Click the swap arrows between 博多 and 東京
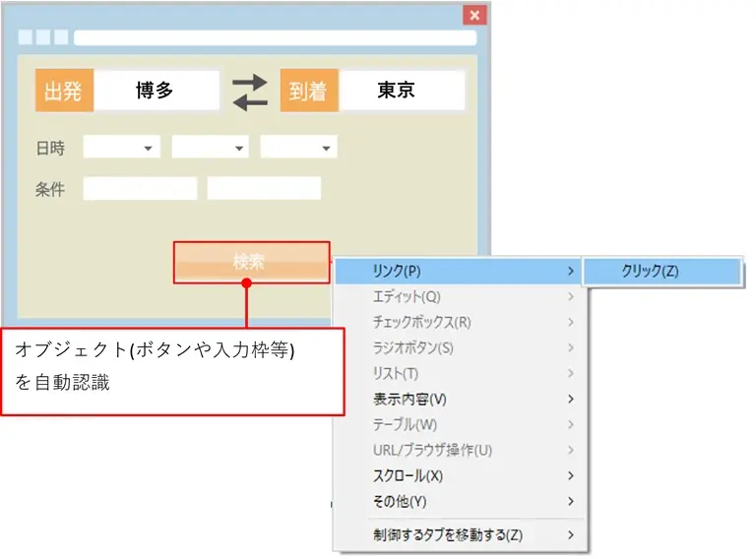 pos(249,91)
